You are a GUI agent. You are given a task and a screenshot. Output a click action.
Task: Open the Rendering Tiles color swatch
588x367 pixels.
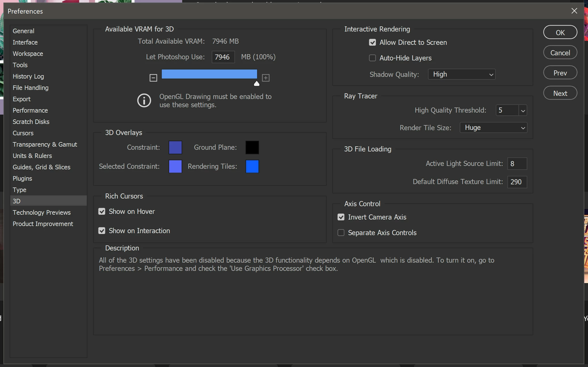click(x=252, y=166)
